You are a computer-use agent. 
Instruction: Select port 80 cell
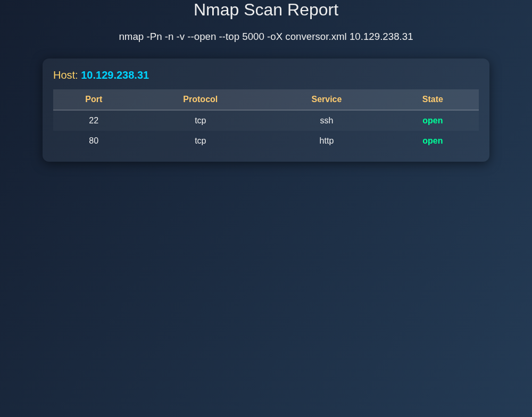tap(94, 141)
